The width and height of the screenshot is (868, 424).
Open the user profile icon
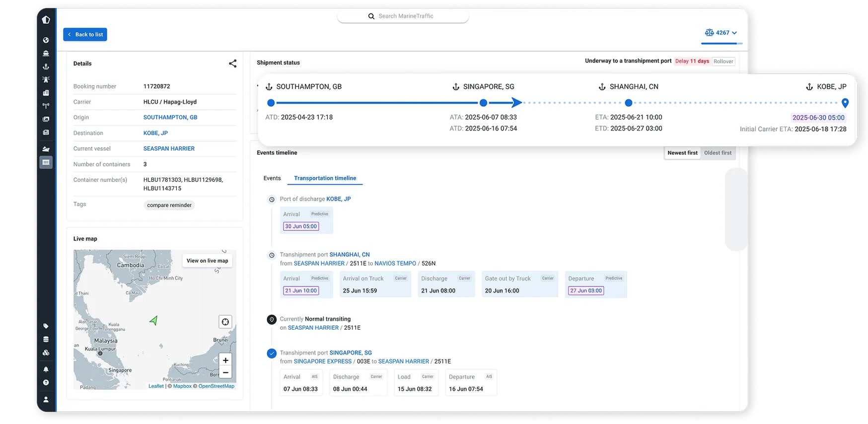46,399
